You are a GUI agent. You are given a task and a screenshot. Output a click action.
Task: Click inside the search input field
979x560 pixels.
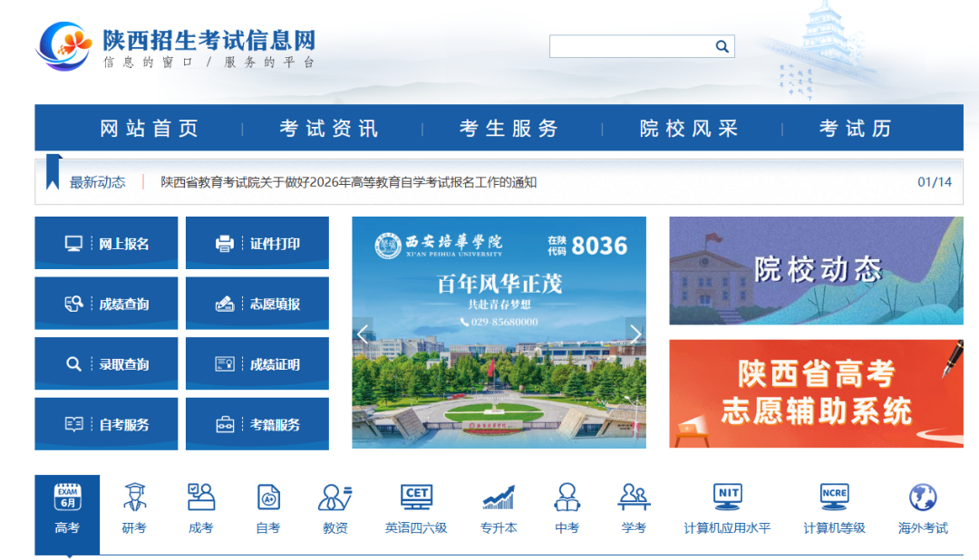(x=635, y=45)
